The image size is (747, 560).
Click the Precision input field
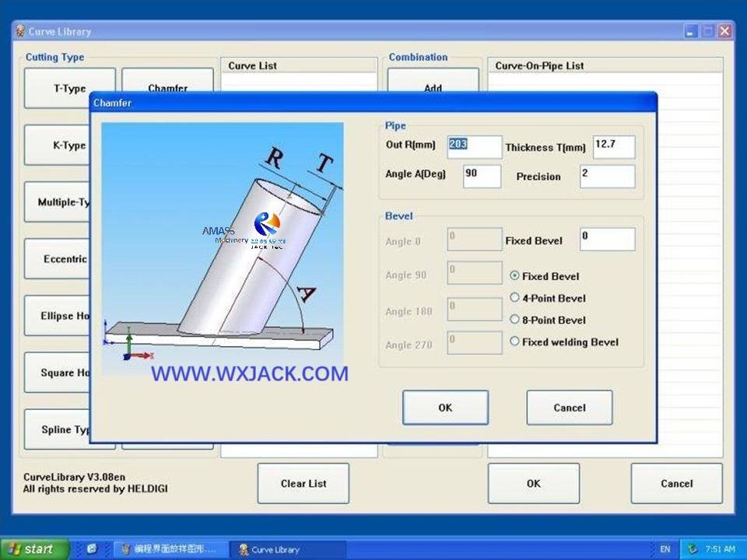click(x=607, y=176)
